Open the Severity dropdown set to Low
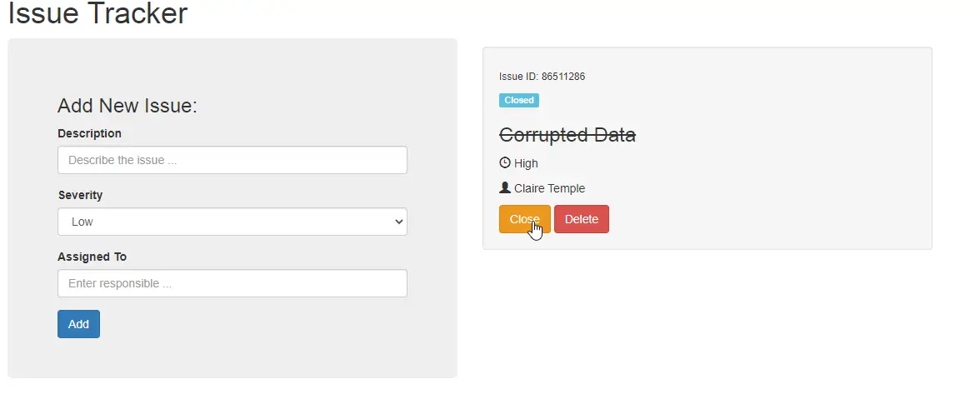This screenshot has width=980, height=419. [x=232, y=222]
